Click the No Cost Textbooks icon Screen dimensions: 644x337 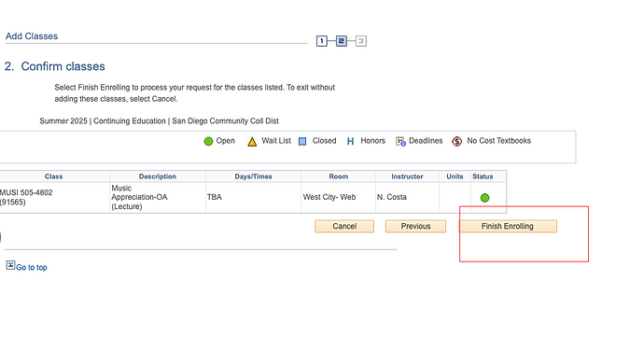(x=456, y=141)
